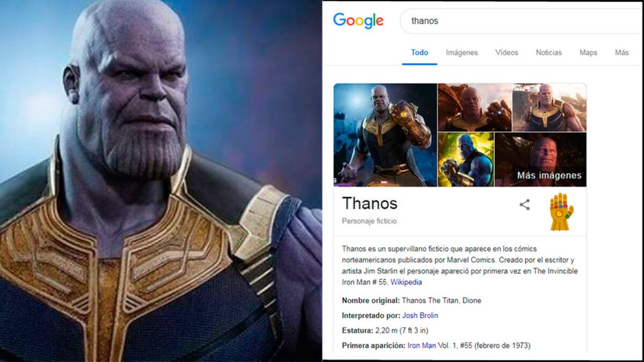
Task: Click the Infinity Gauntlet icon
Action: pos(561,212)
